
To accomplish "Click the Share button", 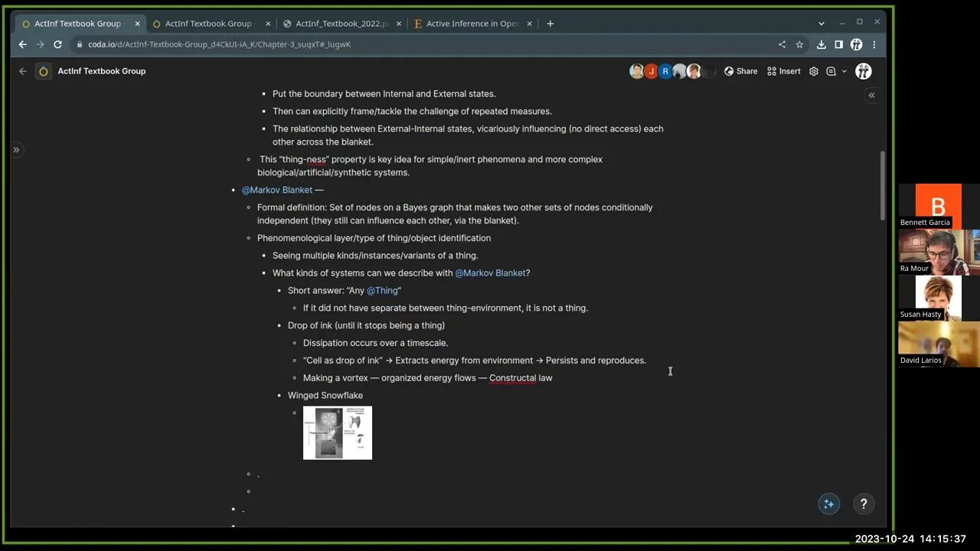I will (740, 71).
